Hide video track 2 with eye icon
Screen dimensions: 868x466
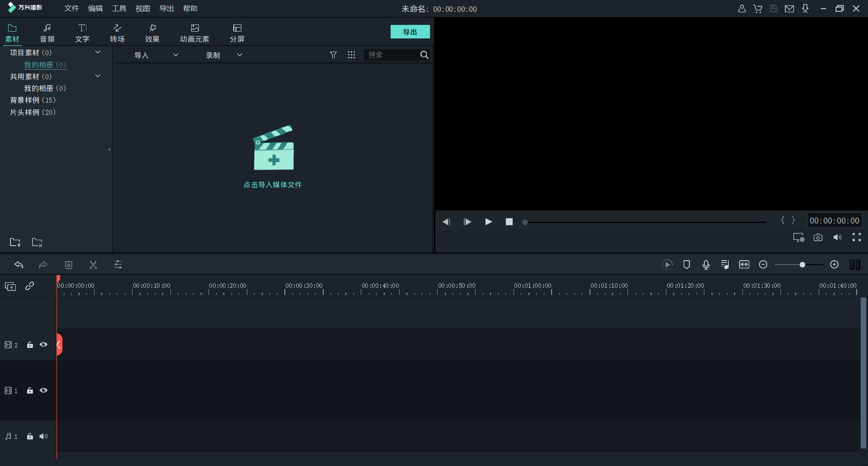pos(43,345)
